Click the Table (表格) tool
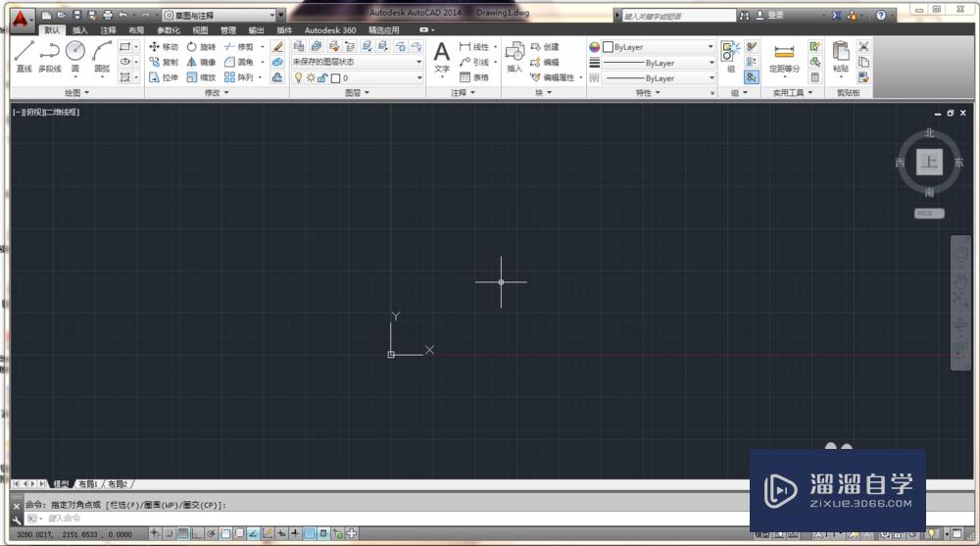Screen dimensions: 980x546 click(x=474, y=76)
